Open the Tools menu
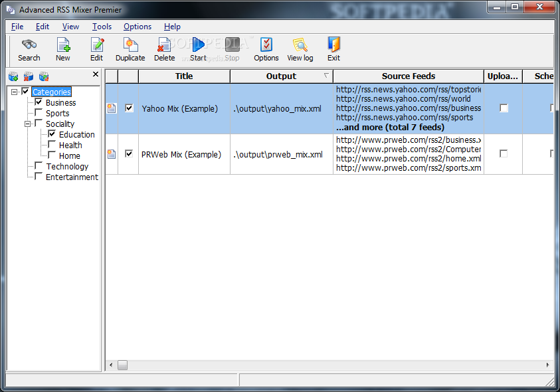The height and width of the screenshot is (392, 560). [x=102, y=27]
